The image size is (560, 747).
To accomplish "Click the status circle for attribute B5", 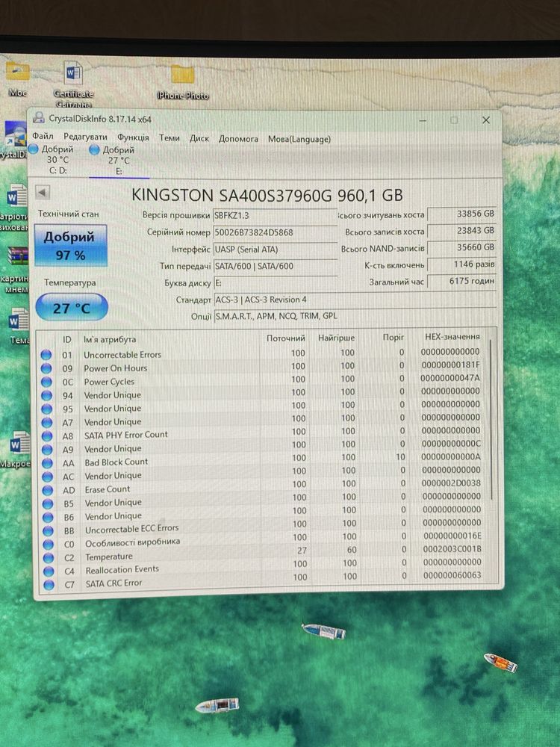I will 48,503.
